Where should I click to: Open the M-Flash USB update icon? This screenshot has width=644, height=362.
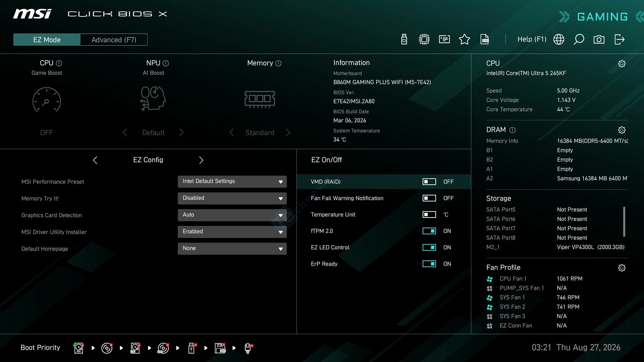tap(404, 40)
